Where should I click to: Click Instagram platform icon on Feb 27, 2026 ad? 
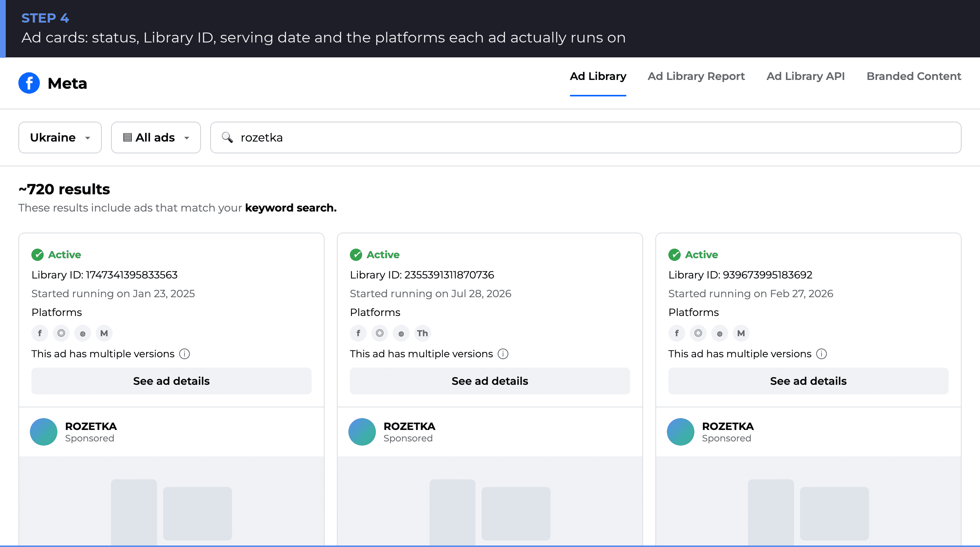pos(698,333)
